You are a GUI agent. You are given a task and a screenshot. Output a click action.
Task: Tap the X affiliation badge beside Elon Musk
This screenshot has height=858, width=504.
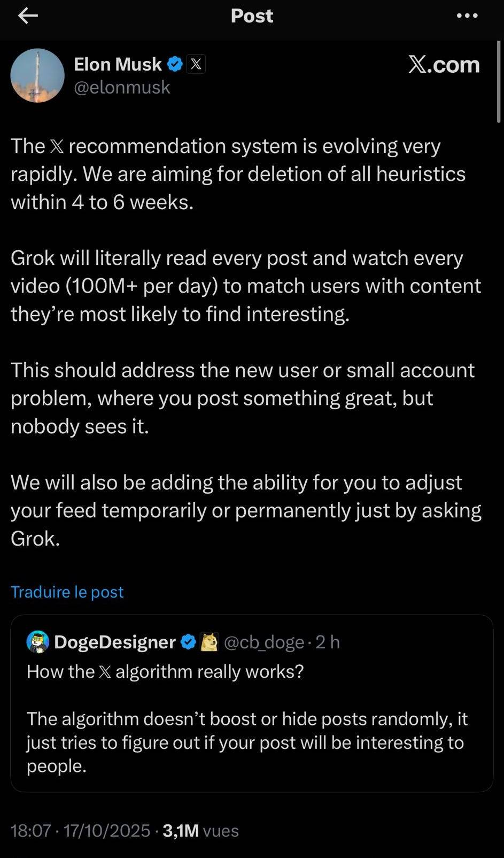click(x=196, y=64)
